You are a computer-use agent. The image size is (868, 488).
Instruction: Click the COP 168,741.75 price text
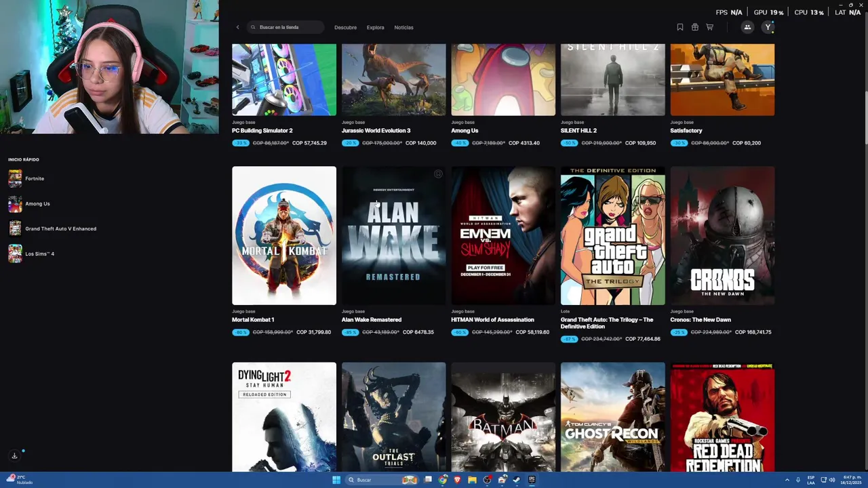click(753, 332)
